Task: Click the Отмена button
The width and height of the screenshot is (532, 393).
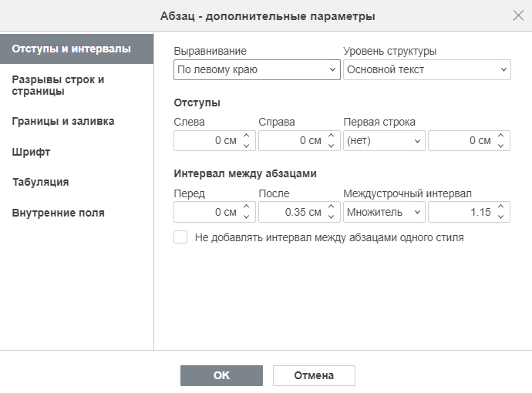Action: click(314, 375)
